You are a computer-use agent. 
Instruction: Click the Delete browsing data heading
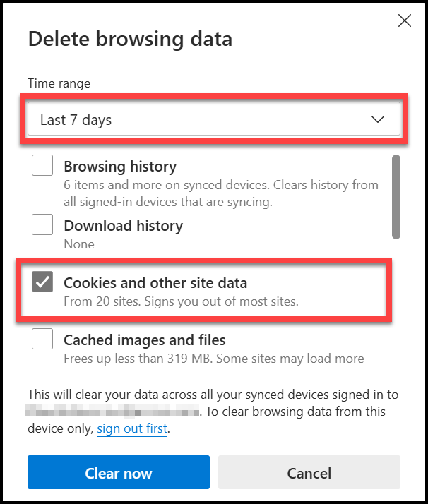pos(130,39)
